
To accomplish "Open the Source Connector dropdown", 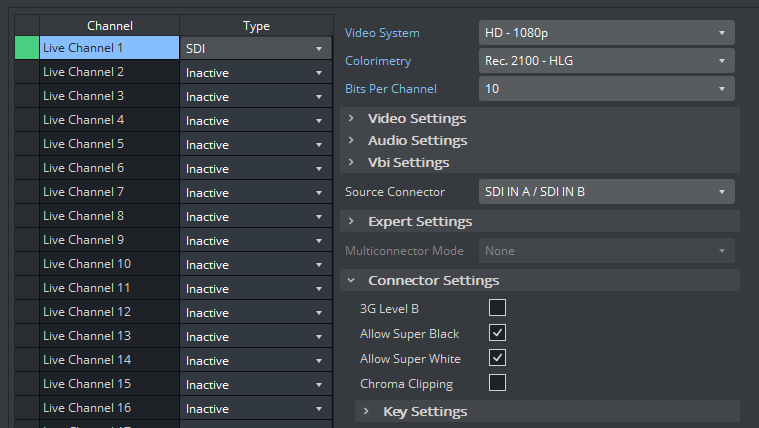I will point(606,191).
